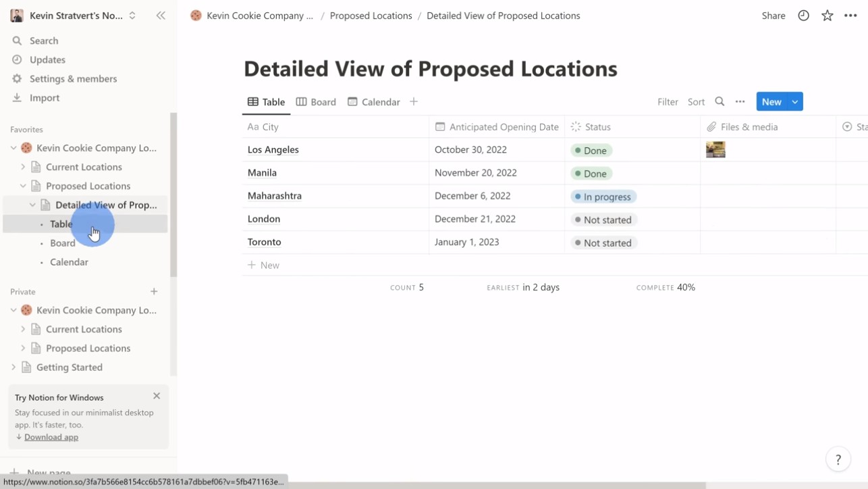Open Getting Started page in sidebar
The width and height of the screenshot is (868, 489).
(x=70, y=367)
